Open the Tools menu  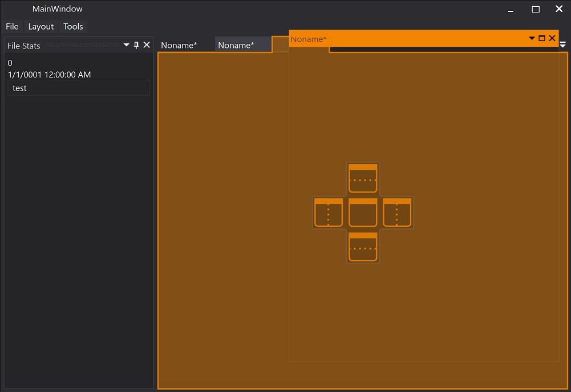point(73,27)
